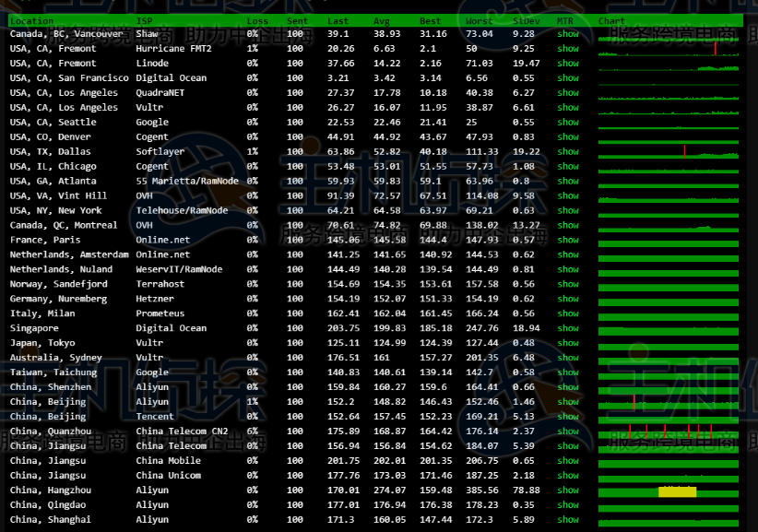The image size is (758, 532).
Task: Open the chart for Fremont Hurricane FMT2
Action: click(669, 49)
